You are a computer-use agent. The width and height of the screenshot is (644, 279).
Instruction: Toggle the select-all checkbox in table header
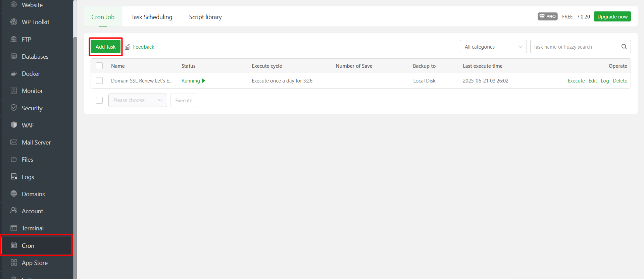point(99,66)
